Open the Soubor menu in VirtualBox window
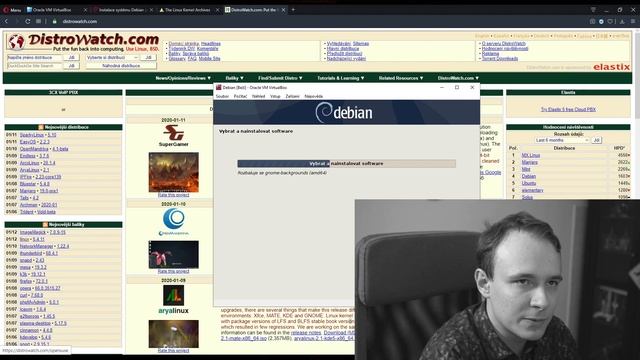 tap(222, 96)
